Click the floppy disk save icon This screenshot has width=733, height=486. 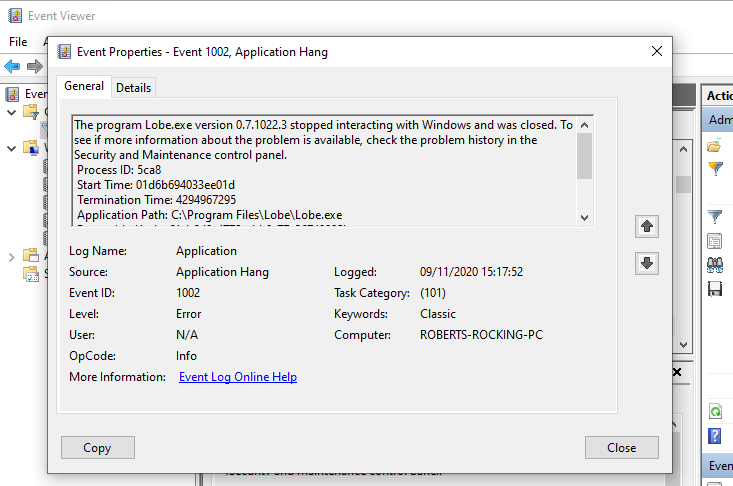point(715,288)
